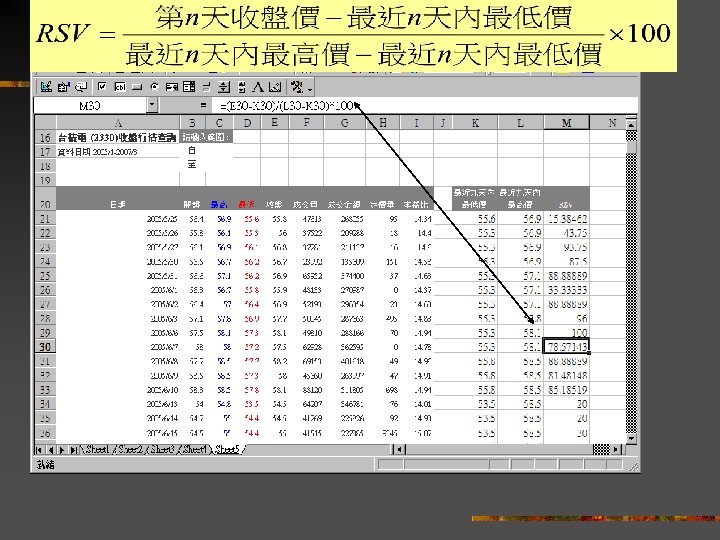The height and width of the screenshot is (540, 720).
Task: Select row 25 header
Action: tap(45, 276)
